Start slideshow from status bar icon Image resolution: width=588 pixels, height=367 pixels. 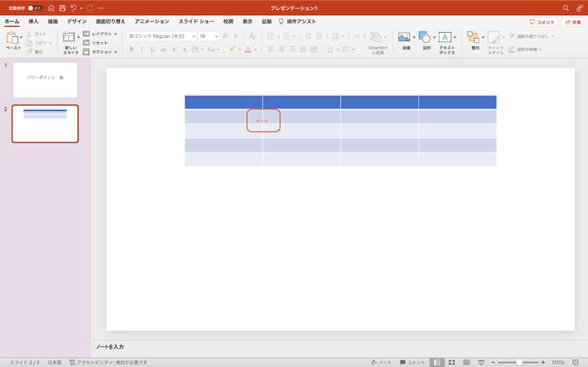[x=481, y=362]
